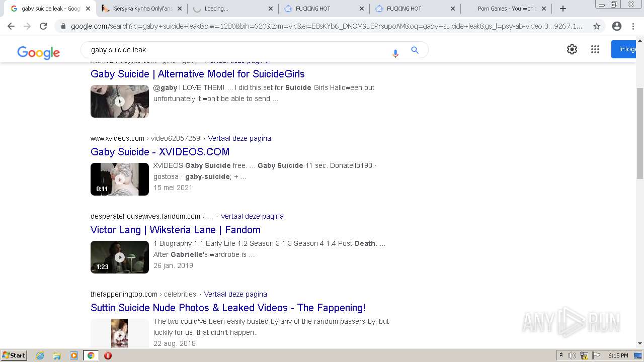Open Chrome three-dot menu
This screenshot has height=362, width=644.
[633, 26]
